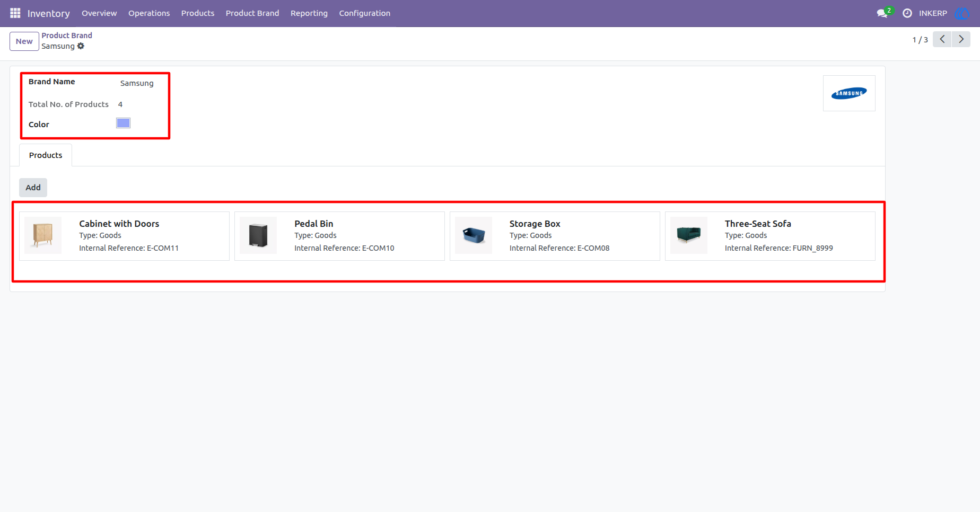Open the Overview menu
The image size is (980, 512).
(99, 13)
